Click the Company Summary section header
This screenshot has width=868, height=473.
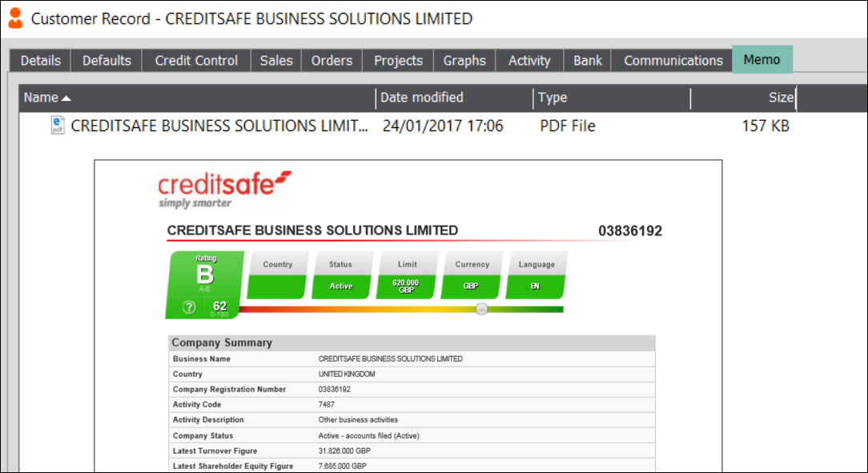click(412, 343)
